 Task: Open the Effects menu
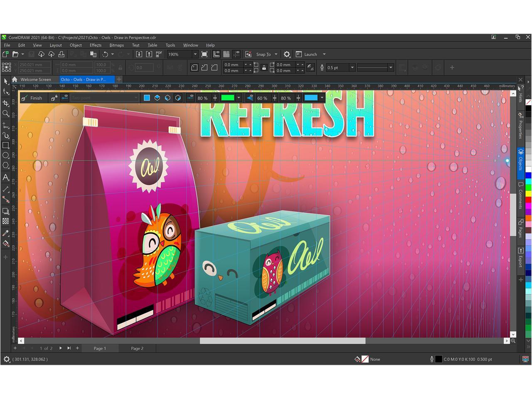coord(95,45)
